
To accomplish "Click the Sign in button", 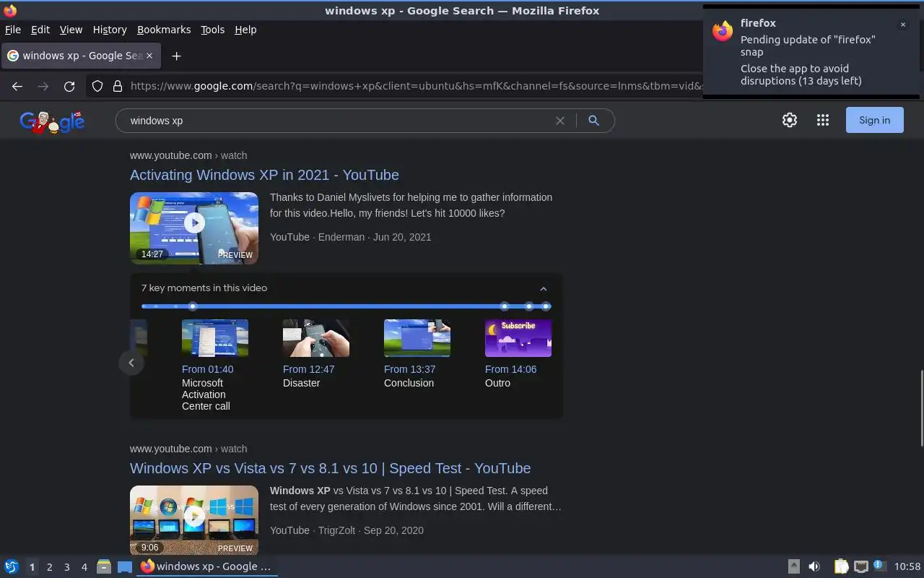I will (874, 121).
